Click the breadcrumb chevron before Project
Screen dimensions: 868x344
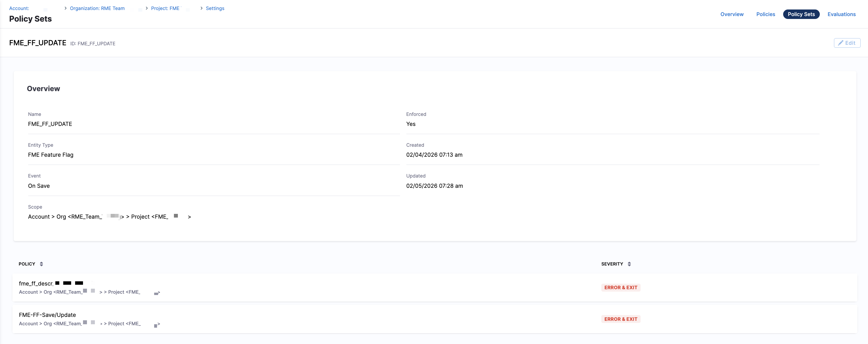click(147, 8)
